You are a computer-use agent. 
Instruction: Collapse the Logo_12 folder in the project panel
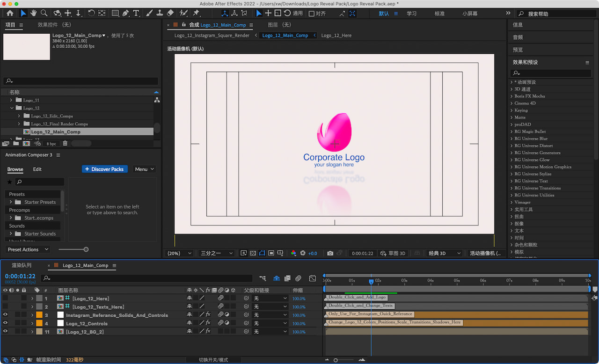tap(12, 108)
